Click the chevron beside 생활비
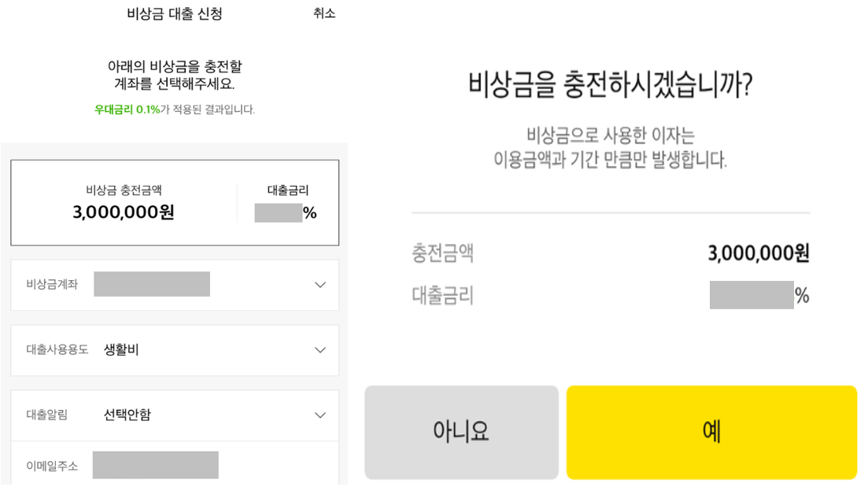This screenshot has height=491, width=868. (320, 350)
